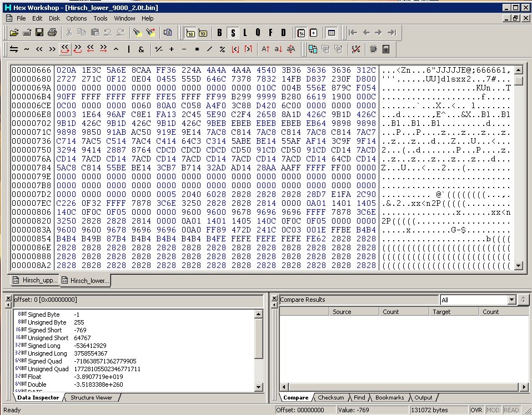
Task: Open the Options menu
Action: [76, 18]
